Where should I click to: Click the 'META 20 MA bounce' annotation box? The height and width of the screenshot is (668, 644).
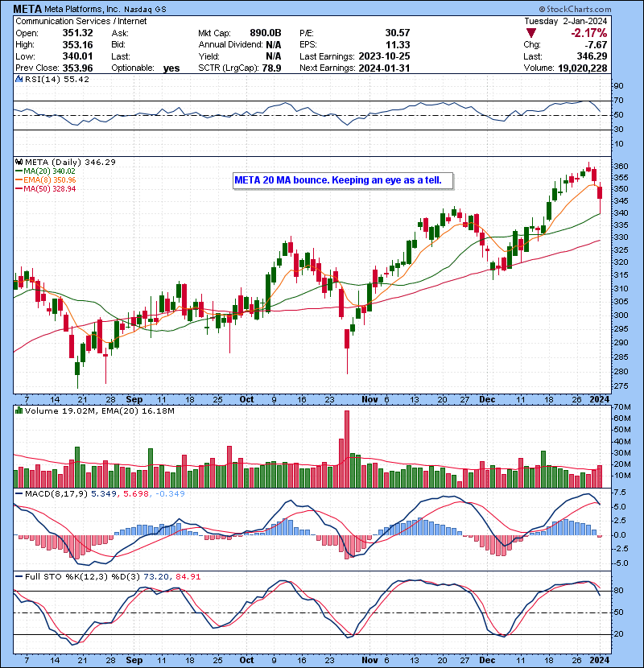(x=343, y=180)
